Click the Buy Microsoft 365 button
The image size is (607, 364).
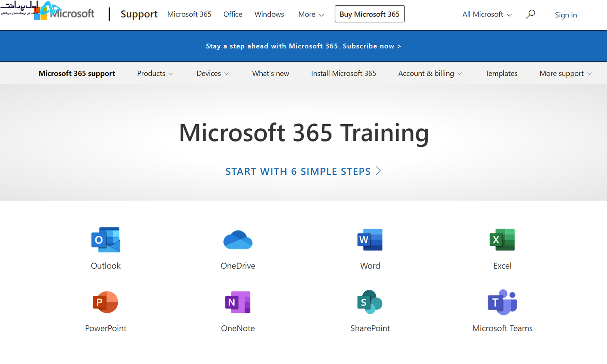coord(369,14)
